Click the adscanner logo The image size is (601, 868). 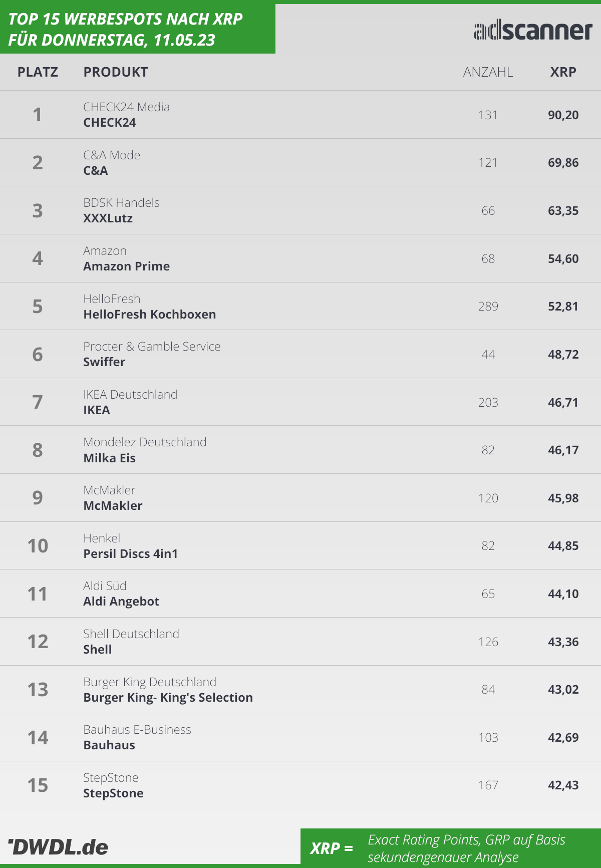[x=532, y=31]
